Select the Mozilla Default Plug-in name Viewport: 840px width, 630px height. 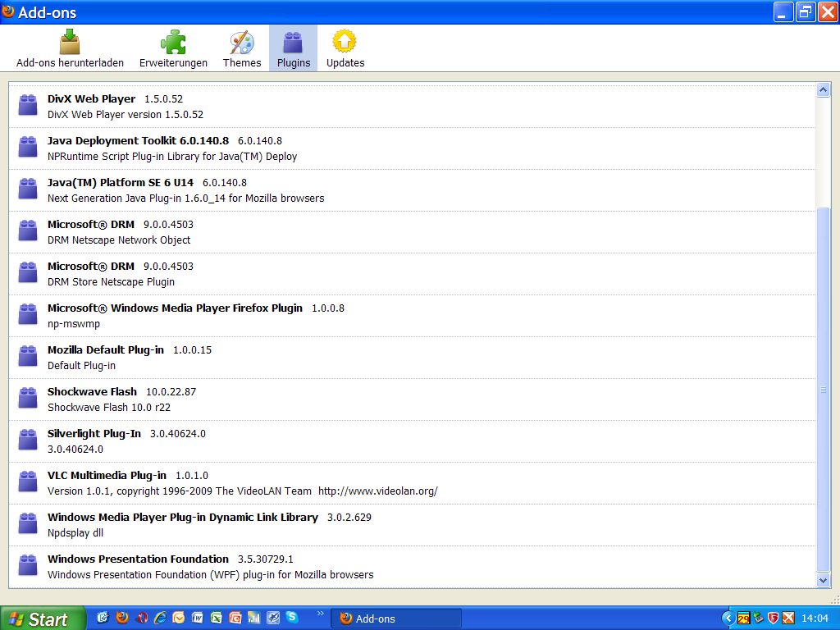pyautogui.click(x=106, y=349)
